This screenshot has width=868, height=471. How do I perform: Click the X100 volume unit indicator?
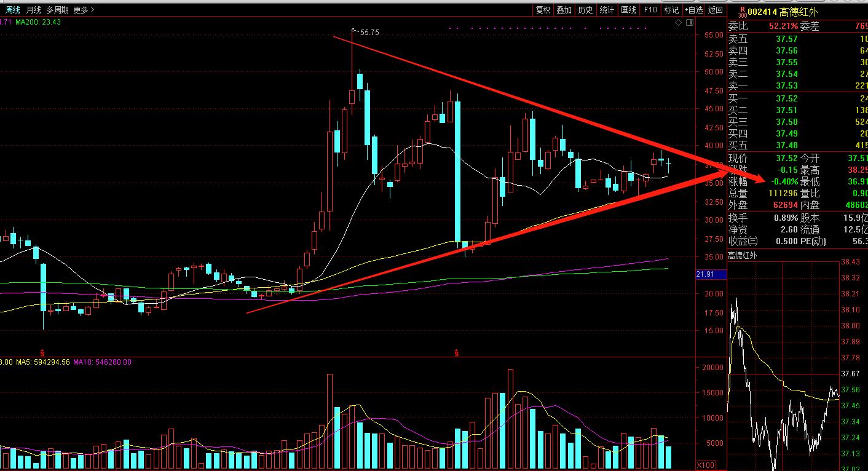[x=705, y=465]
